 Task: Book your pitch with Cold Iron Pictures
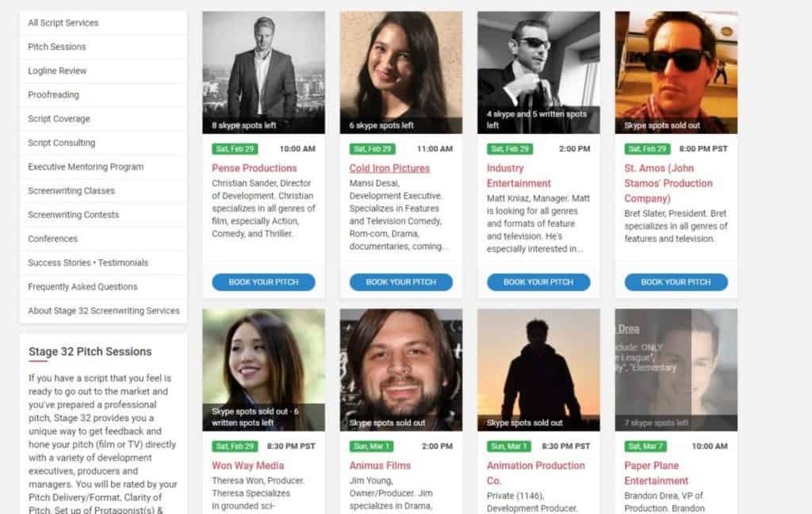click(x=400, y=282)
